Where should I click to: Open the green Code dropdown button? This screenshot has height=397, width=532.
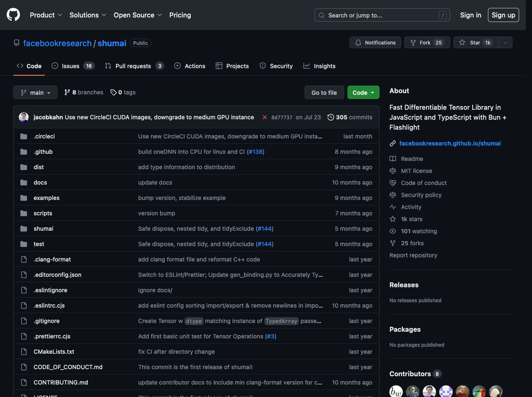(363, 92)
